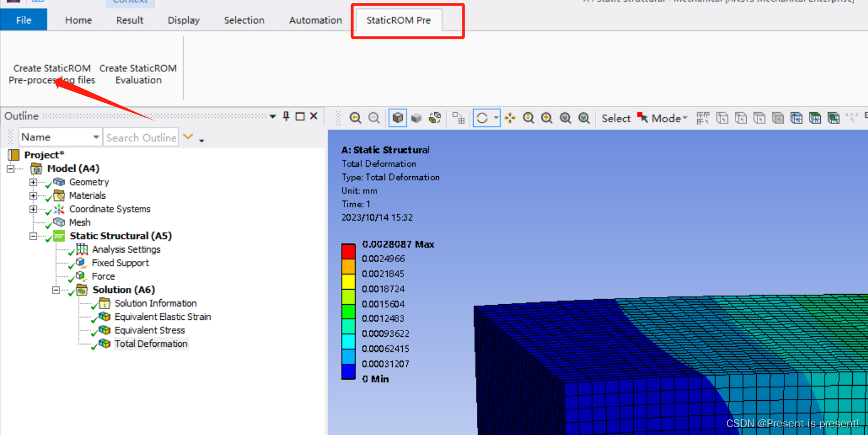Click Create StaticROM Evaluation
The height and width of the screenshot is (435, 868).
138,74
